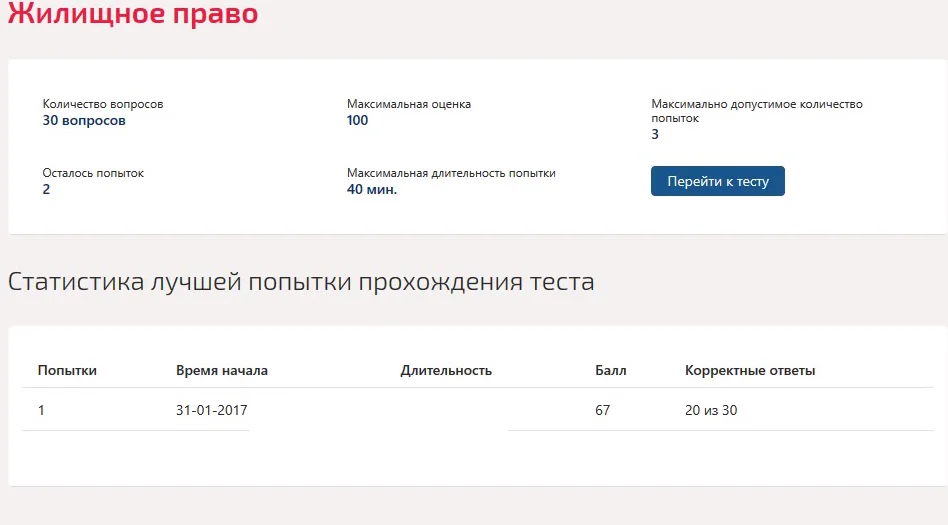Click the 'Длительность' column header
The height and width of the screenshot is (525, 948).
click(446, 370)
